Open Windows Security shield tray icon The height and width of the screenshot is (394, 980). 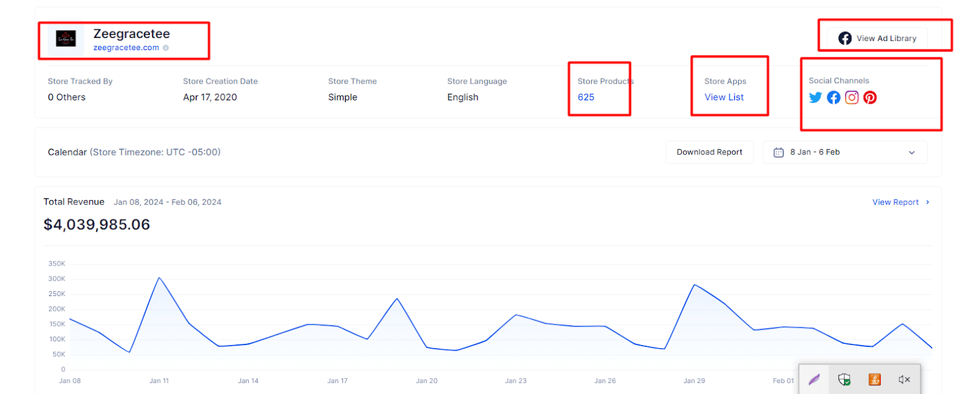844,380
